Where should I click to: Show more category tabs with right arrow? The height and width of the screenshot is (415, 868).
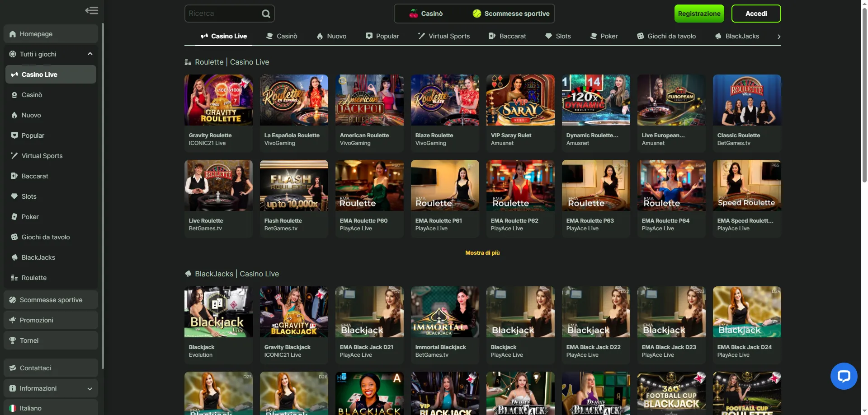[x=778, y=37]
